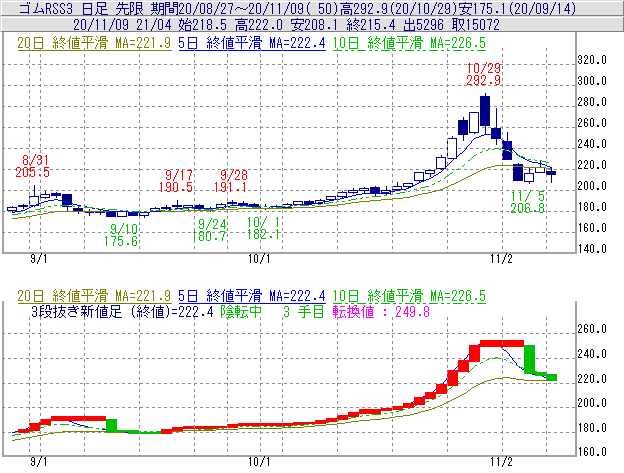Click the 320.0 price axis label on top chart
The height and width of the screenshot is (473, 624).
click(x=592, y=60)
